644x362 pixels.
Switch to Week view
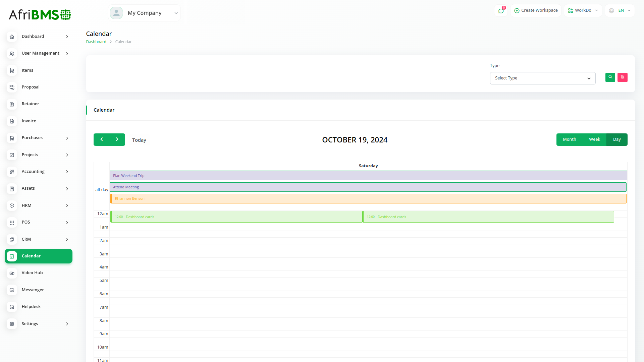[594, 139]
